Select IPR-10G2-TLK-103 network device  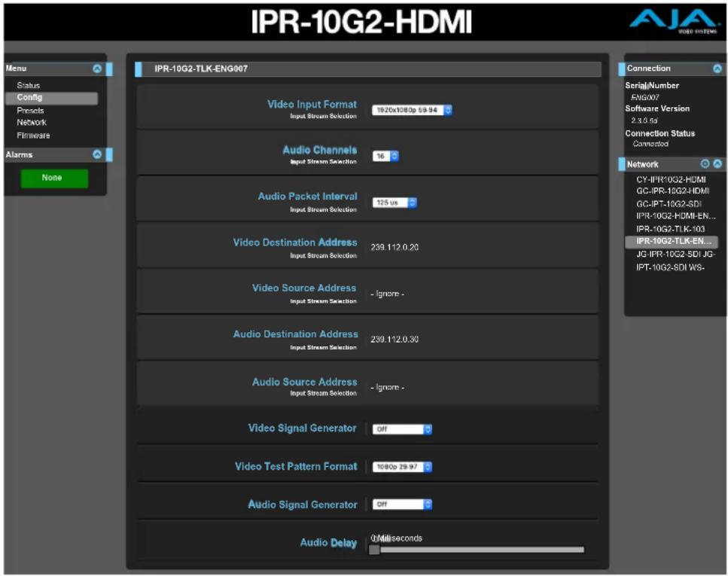click(x=671, y=229)
